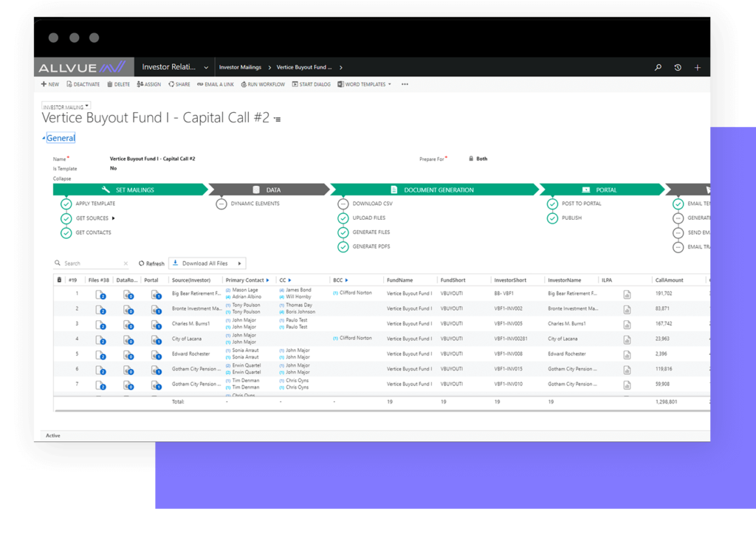The image size is (756, 540).
Task: Toggle GET CONTACTS step checkmark
Action: (66, 233)
